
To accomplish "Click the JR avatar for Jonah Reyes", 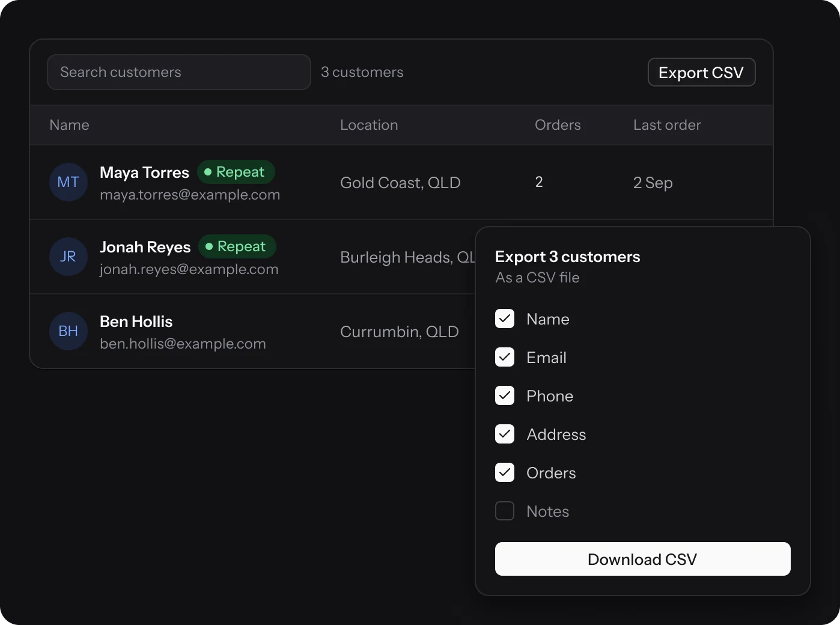I will (68, 257).
